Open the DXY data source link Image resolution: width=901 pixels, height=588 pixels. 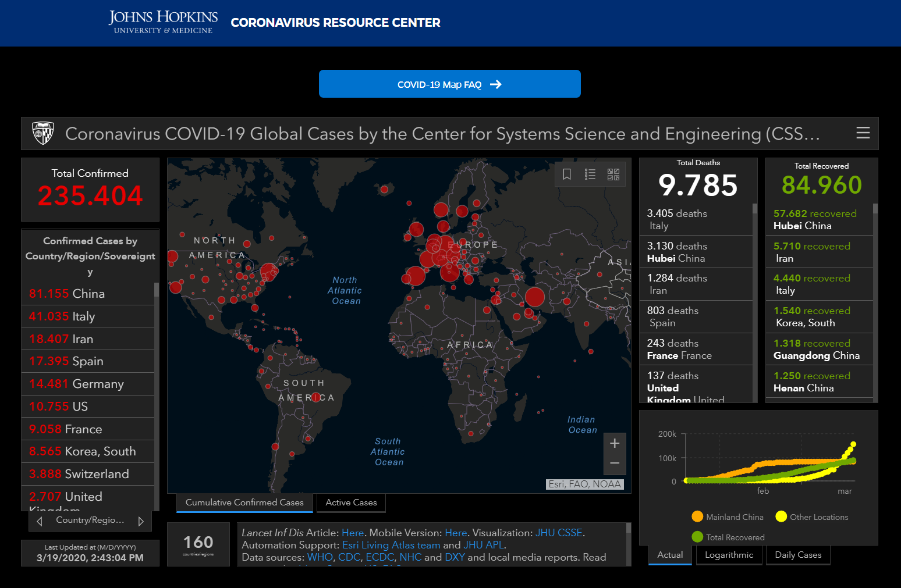pos(455,557)
